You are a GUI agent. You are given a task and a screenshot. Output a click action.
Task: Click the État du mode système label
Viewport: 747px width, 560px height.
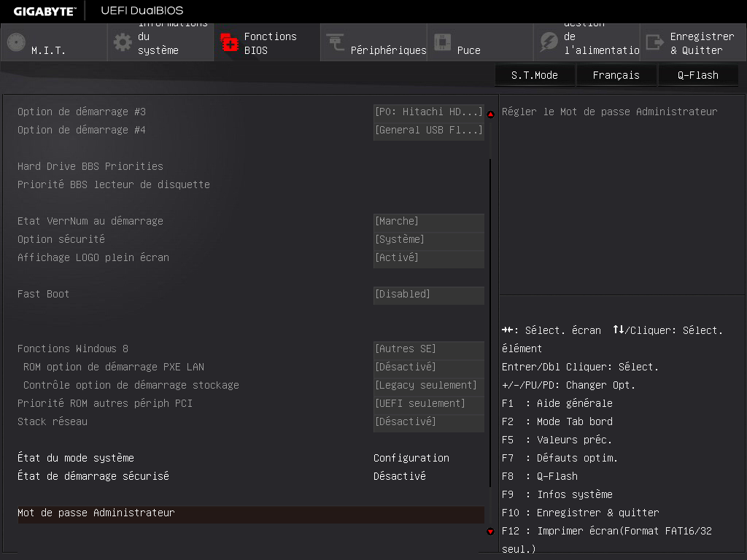click(76, 458)
